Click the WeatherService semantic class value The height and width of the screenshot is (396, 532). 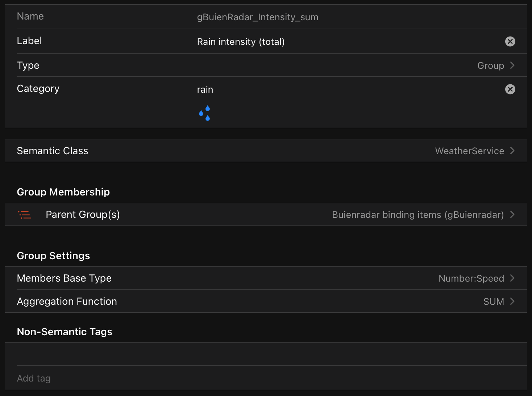(x=469, y=151)
